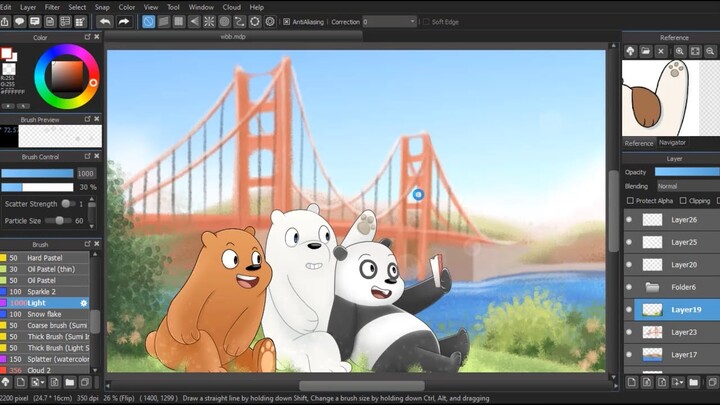The height and width of the screenshot is (405, 720).
Task: Open layer merge dropdown arrow
Action: pos(683,382)
